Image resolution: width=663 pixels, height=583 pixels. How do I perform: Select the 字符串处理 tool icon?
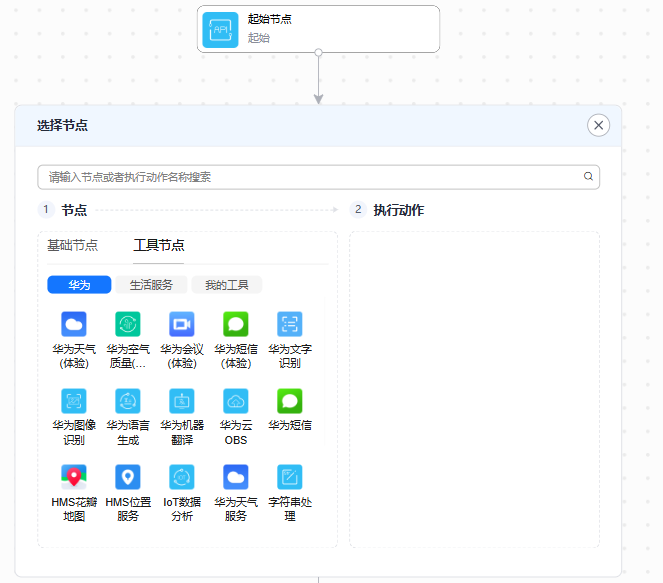tap(290, 477)
